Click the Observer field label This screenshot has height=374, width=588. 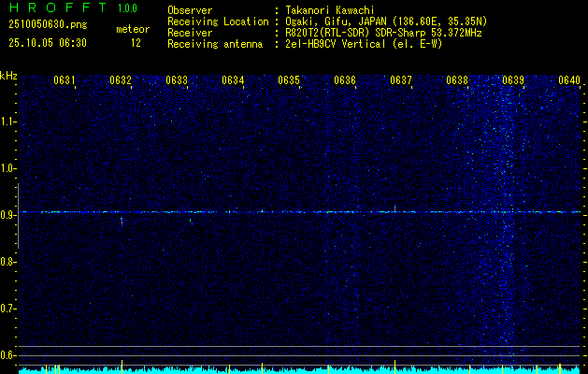pos(190,10)
